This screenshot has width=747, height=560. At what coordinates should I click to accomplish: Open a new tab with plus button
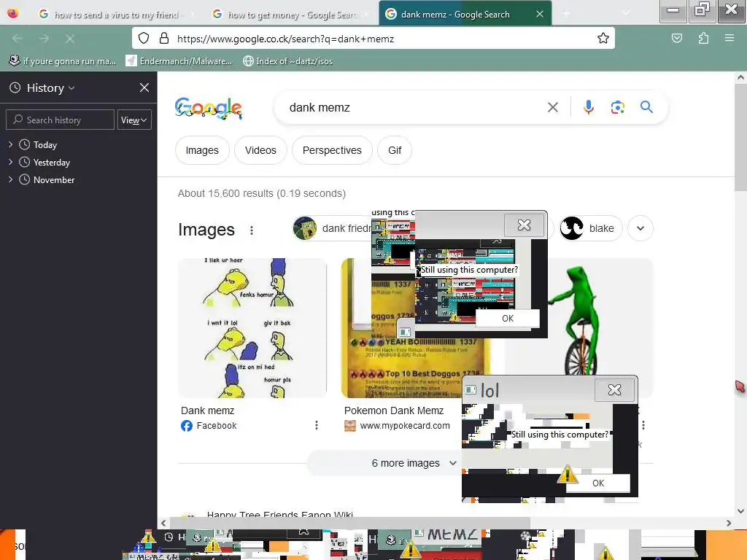coord(566,14)
